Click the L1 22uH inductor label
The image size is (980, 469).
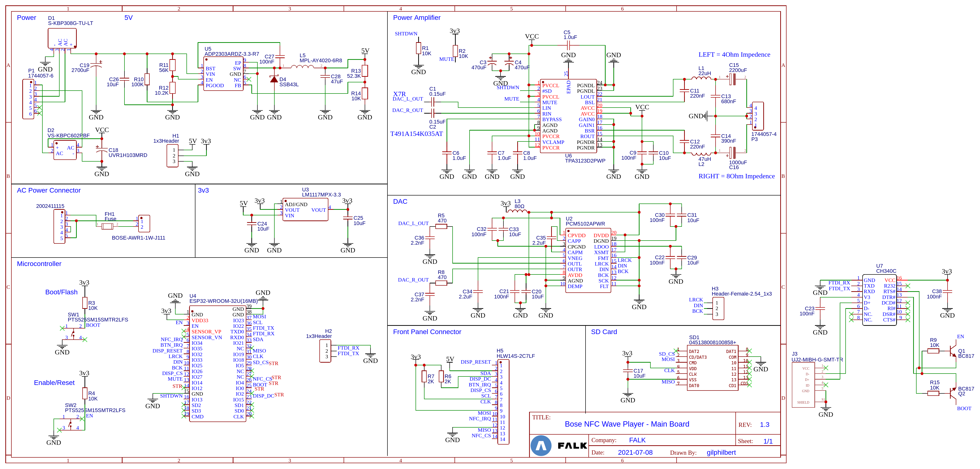(x=705, y=71)
